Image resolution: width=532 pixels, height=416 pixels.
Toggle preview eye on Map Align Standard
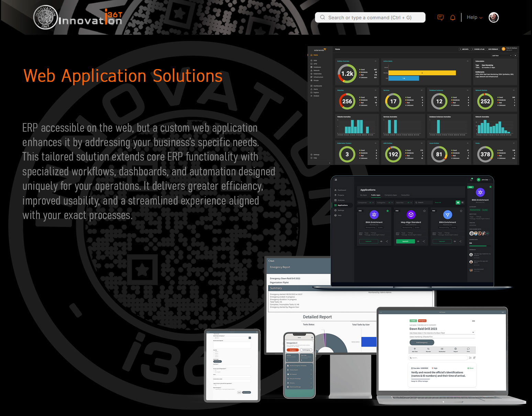(418, 241)
